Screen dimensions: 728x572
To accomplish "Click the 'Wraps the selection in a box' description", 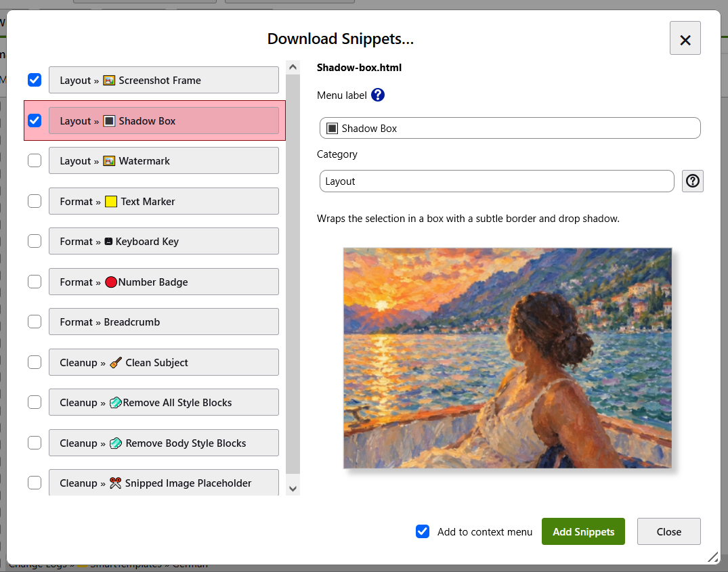I will 468,219.
